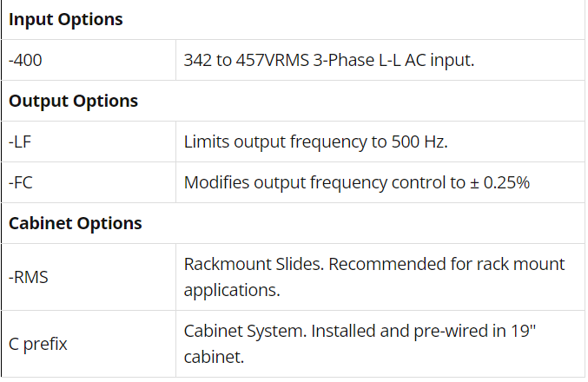Select the -400 option code cell

[x=89, y=60]
